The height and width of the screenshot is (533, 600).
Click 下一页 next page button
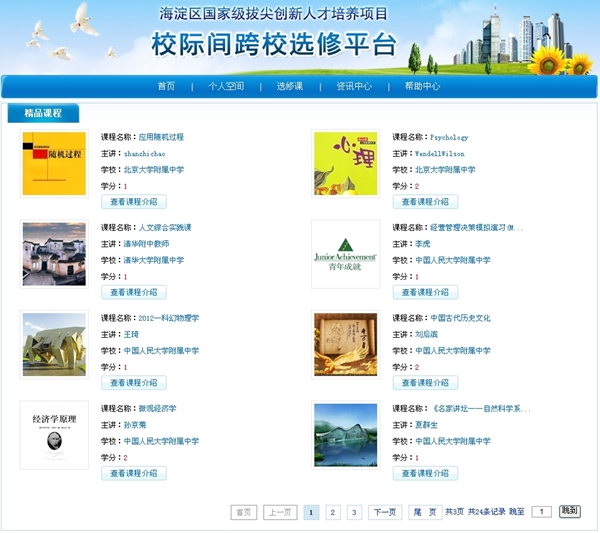tap(385, 512)
